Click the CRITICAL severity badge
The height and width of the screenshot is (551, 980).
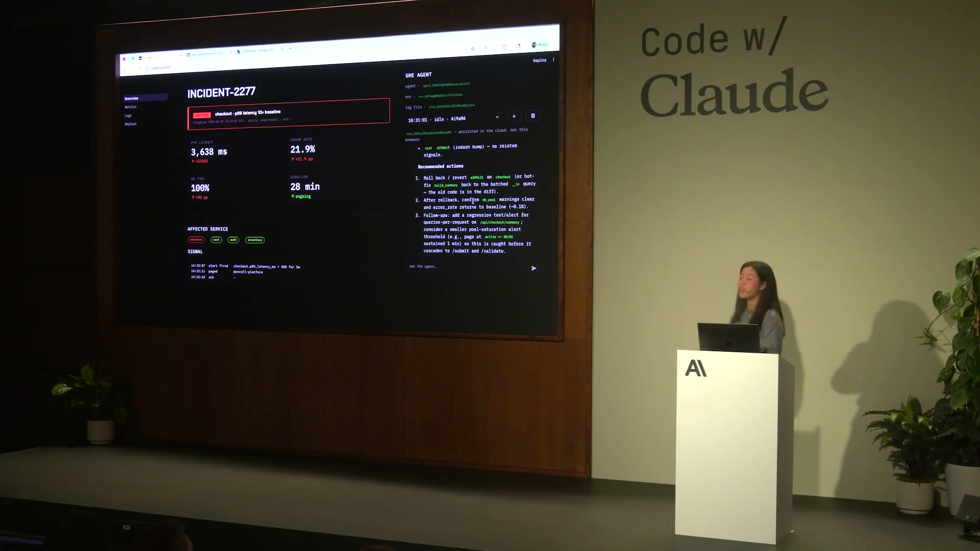(202, 115)
